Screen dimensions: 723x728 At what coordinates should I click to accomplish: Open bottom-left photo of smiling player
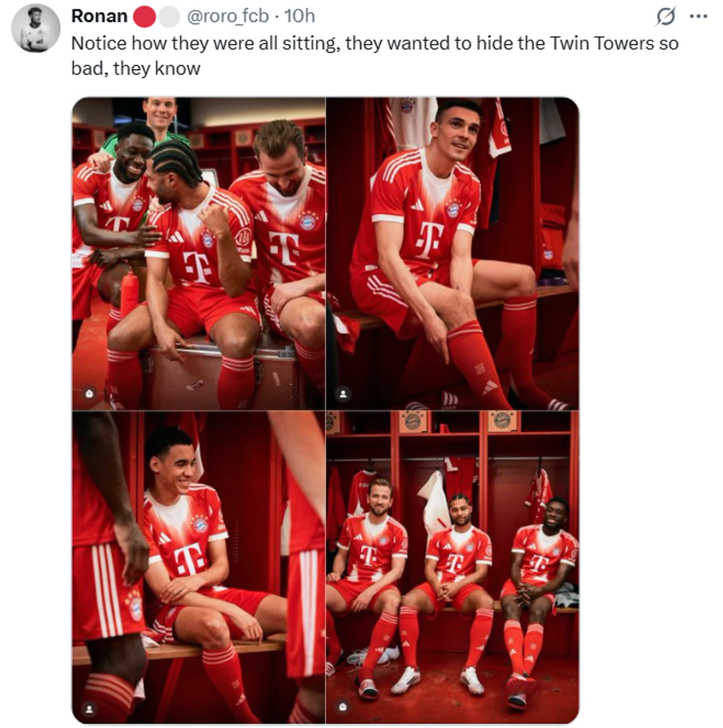click(x=199, y=567)
